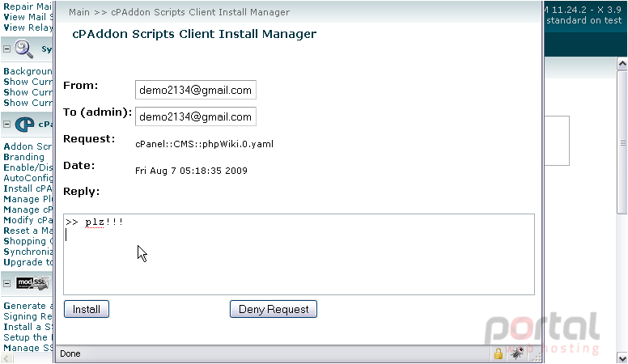The height and width of the screenshot is (364, 628).
Task: Click the To (admin) email field
Action: click(196, 116)
